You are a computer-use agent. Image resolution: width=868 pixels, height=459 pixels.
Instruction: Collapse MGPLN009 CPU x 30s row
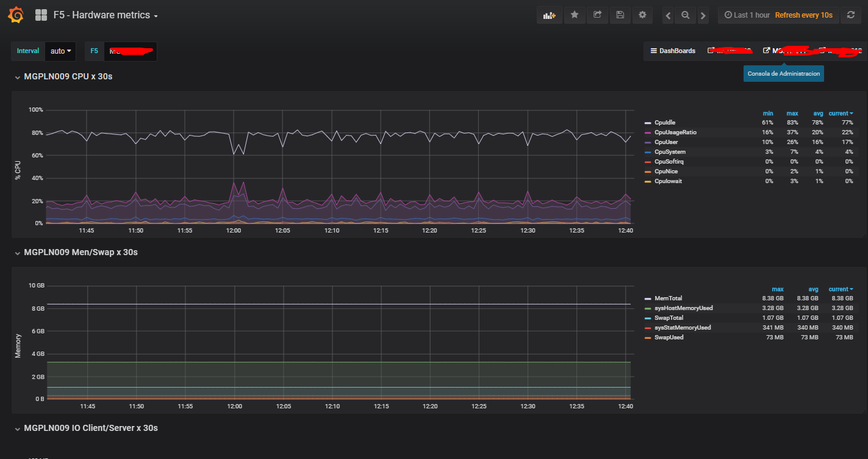click(67, 77)
